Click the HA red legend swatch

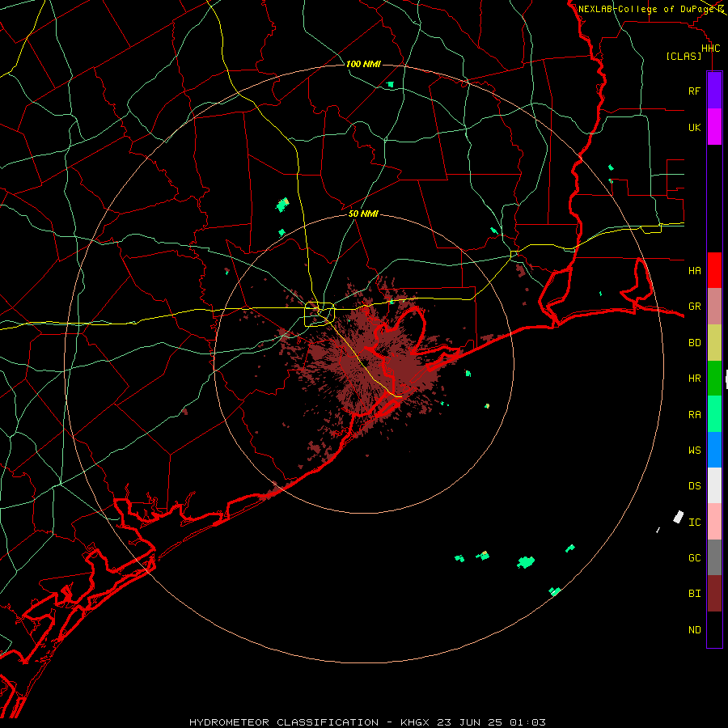click(x=714, y=270)
